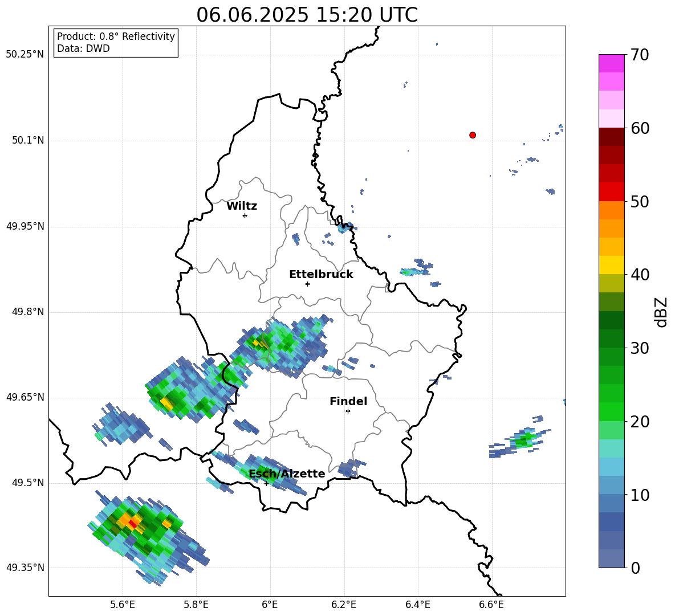Click the dBZ colorbar axis title

(x=662, y=312)
